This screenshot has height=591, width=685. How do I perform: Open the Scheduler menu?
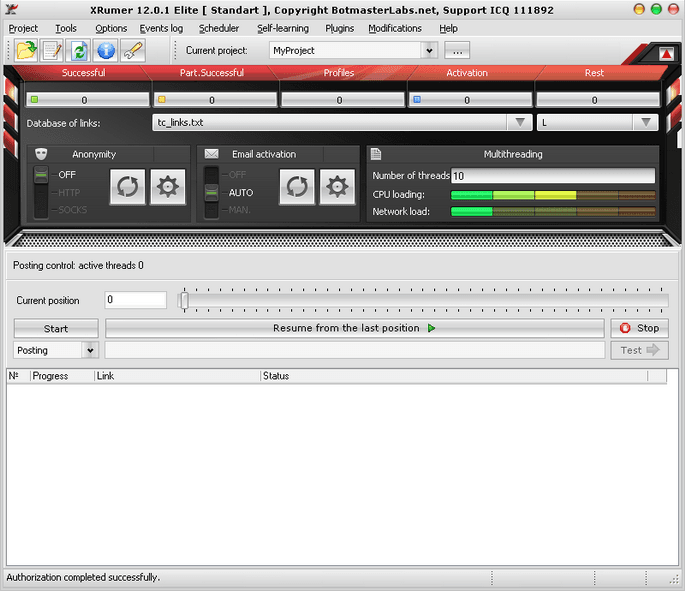coord(219,28)
